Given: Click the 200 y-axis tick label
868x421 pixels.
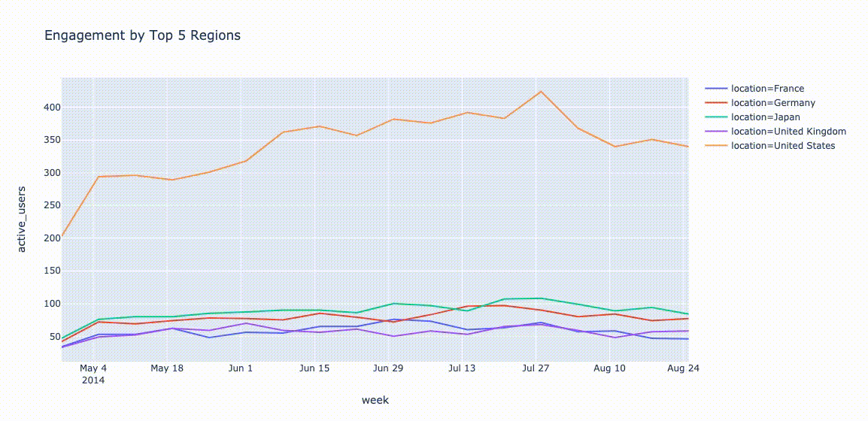Looking at the screenshot, I should 51,238.
